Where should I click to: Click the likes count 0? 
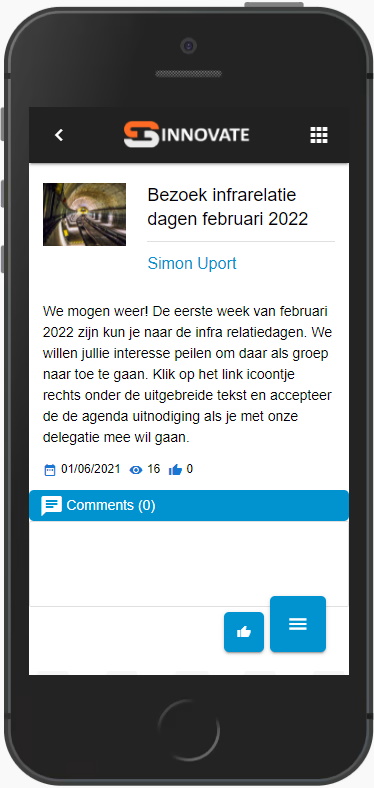(190, 469)
